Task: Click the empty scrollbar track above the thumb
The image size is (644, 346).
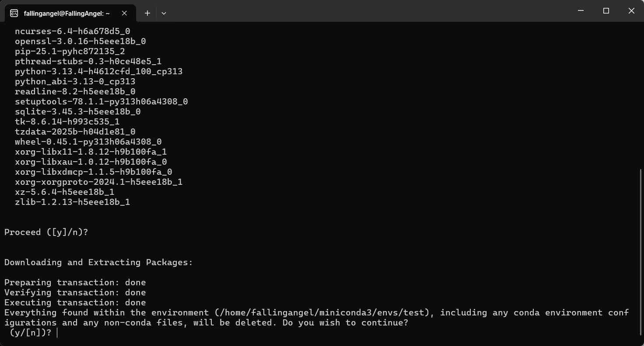Action: pyautogui.click(x=641, y=96)
